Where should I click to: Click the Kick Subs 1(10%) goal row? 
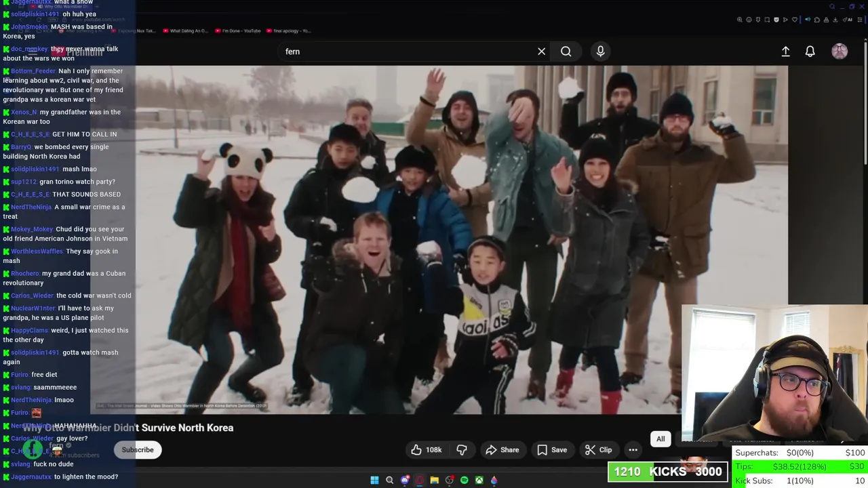[800, 481]
